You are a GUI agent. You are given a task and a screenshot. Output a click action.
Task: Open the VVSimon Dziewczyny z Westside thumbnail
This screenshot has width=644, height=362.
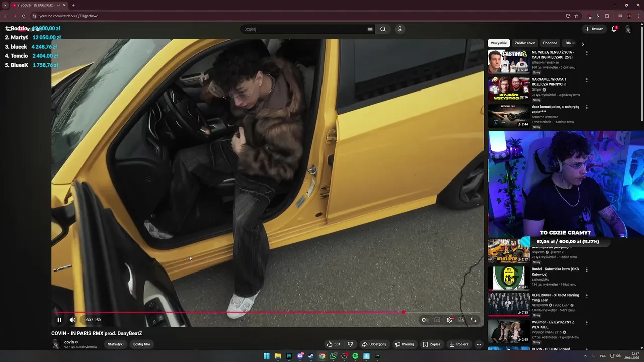click(x=508, y=331)
